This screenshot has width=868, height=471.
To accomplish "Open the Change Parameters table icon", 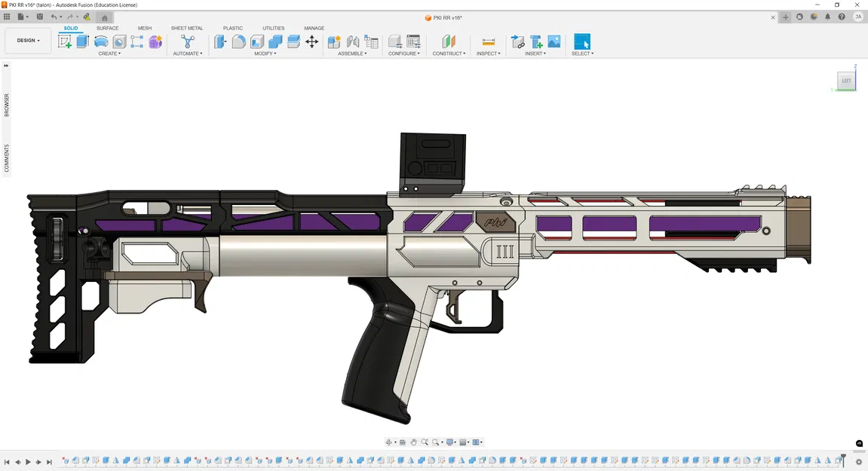I will pos(413,41).
